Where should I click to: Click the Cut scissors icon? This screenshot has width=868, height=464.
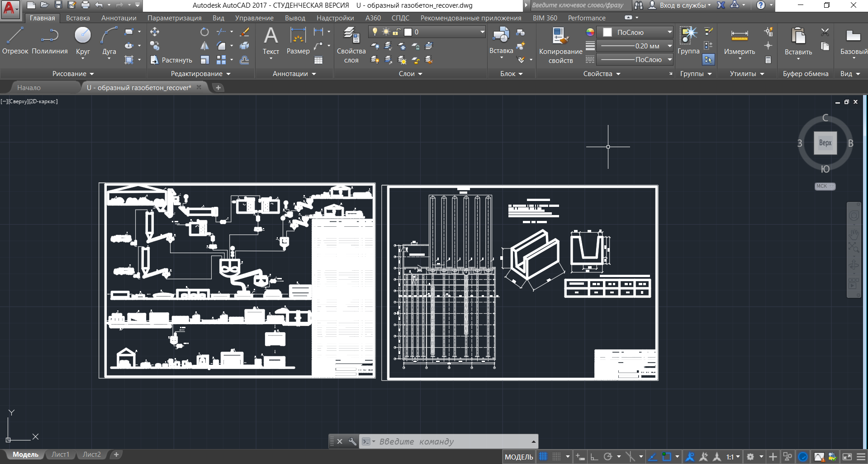pyautogui.click(x=825, y=32)
